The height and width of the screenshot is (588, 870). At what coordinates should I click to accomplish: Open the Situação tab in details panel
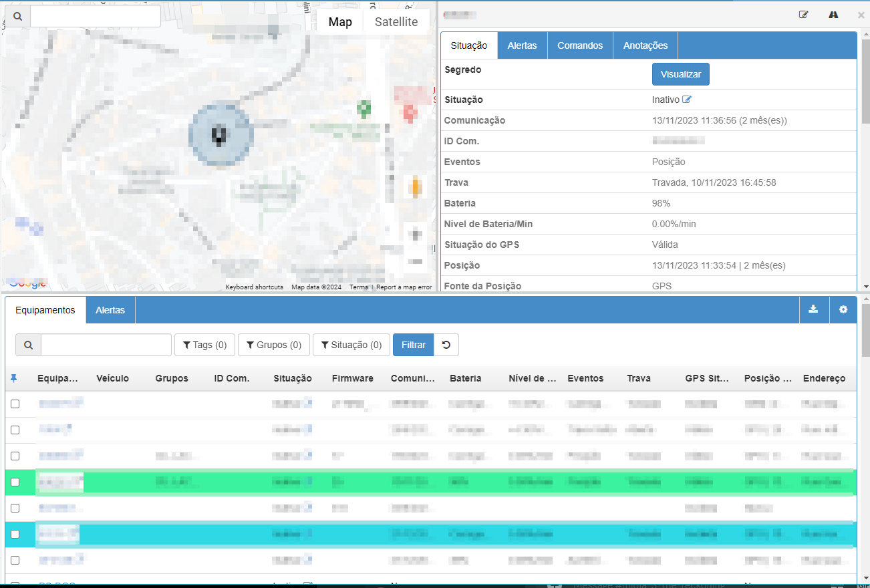point(469,45)
